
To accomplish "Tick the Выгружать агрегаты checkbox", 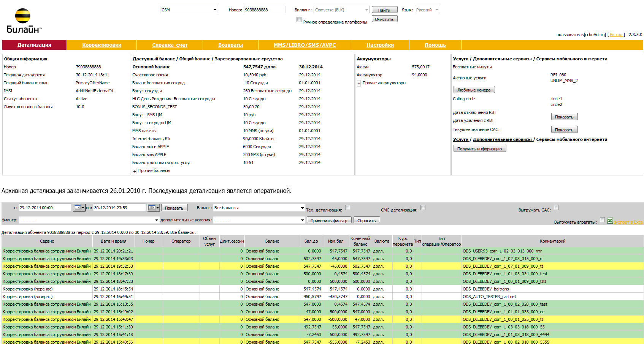I will [602, 220].
